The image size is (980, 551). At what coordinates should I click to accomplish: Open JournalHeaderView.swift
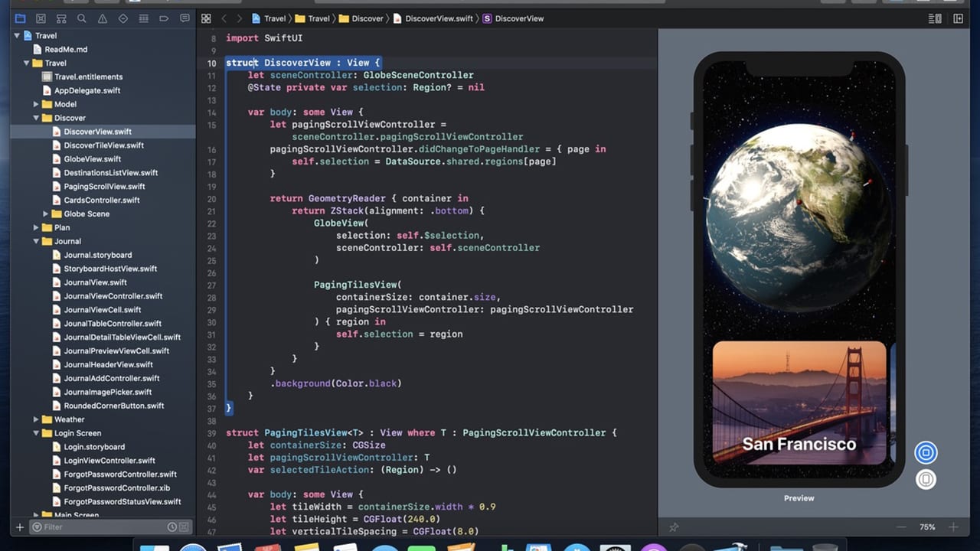click(x=108, y=364)
